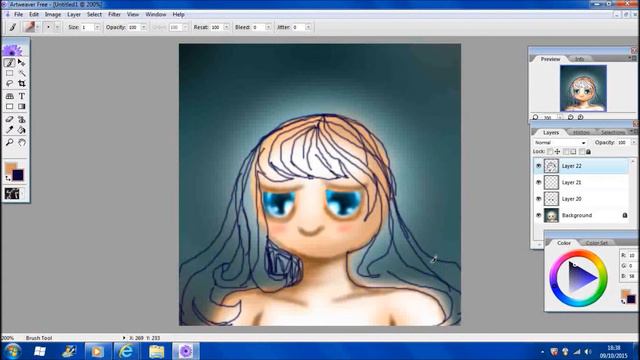Select the Lasso tool
Image resolution: width=640 pixels, height=360 pixels.
[9, 83]
